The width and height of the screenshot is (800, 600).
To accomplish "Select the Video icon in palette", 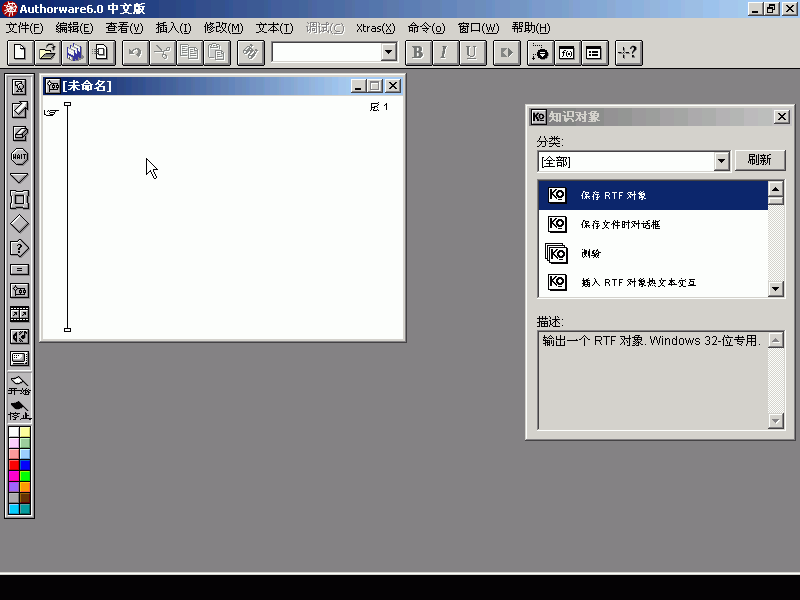I will click(x=19, y=359).
